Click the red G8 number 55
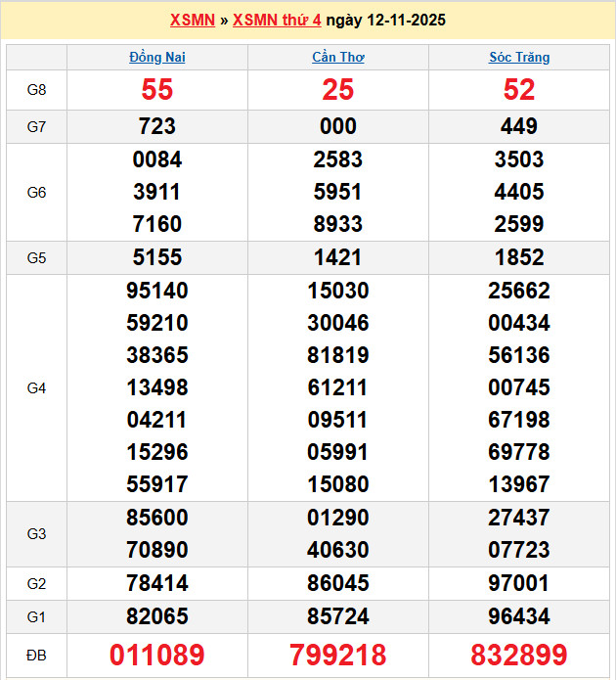The image size is (616, 680). click(156, 90)
